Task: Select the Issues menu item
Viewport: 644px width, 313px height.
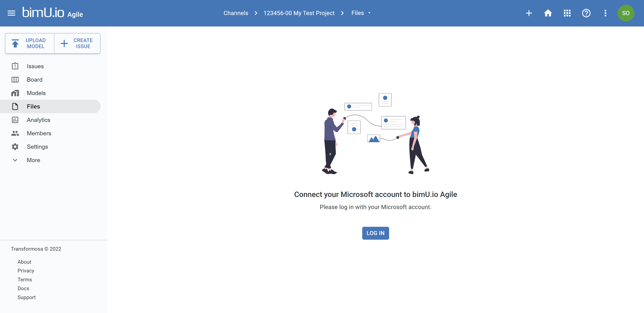Action: pyautogui.click(x=50, y=66)
